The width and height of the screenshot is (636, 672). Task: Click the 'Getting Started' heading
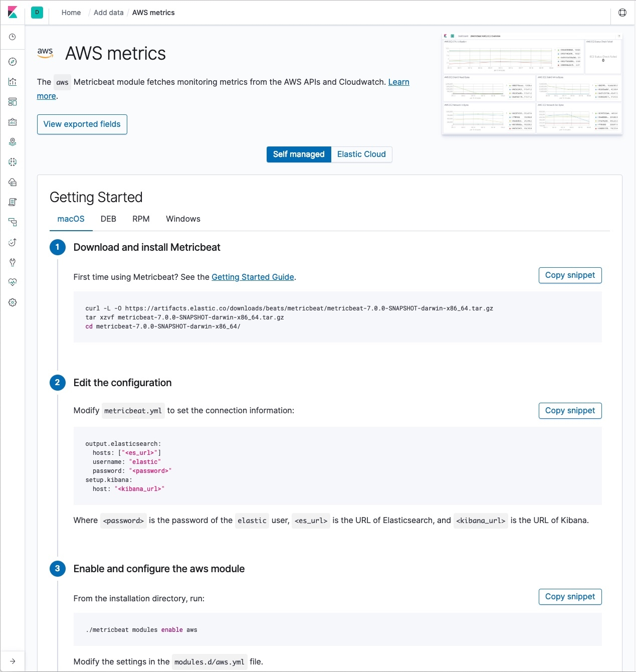click(96, 197)
